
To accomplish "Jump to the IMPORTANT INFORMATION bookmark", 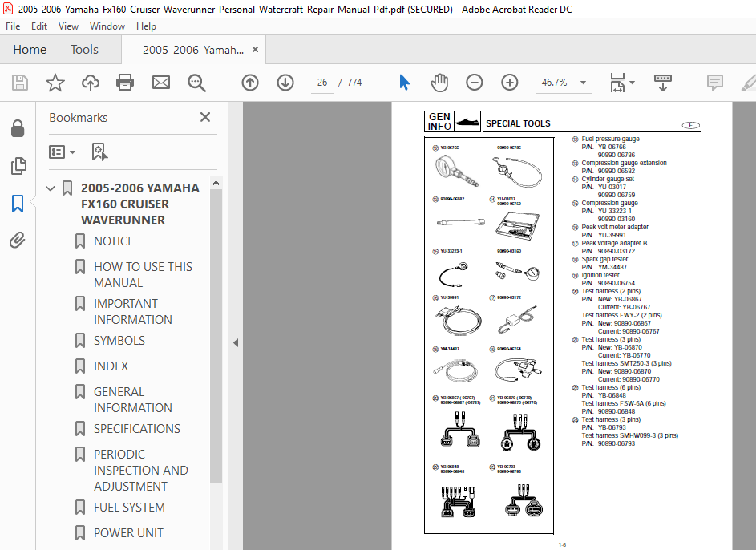I will [x=133, y=311].
